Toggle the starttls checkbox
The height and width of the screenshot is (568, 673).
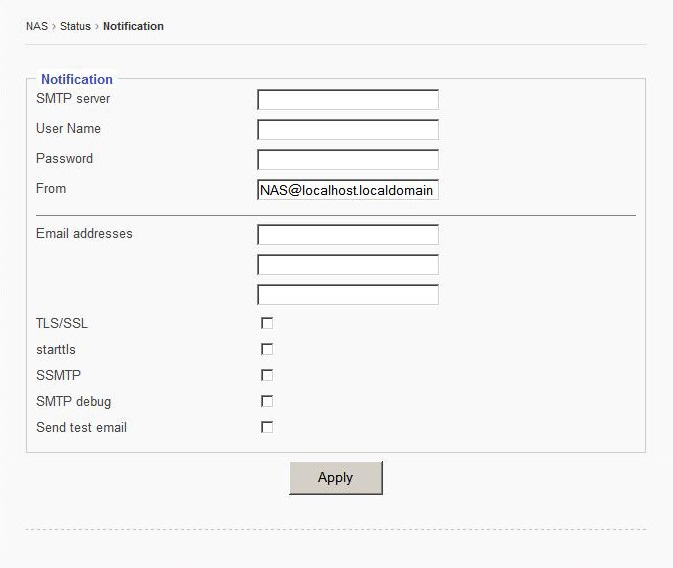[x=267, y=349]
